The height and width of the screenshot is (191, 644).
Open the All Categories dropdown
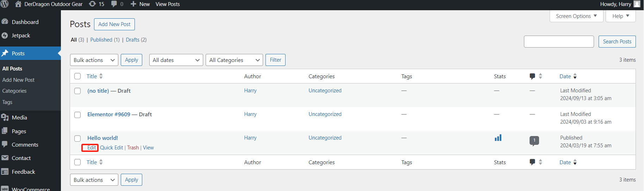tap(234, 60)
